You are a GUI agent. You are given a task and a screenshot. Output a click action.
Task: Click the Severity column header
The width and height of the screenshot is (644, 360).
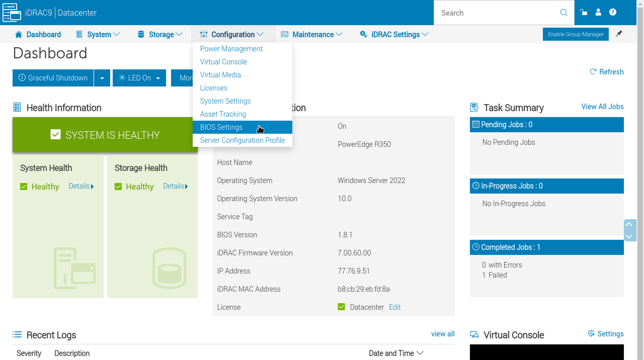tap(29, 353)
